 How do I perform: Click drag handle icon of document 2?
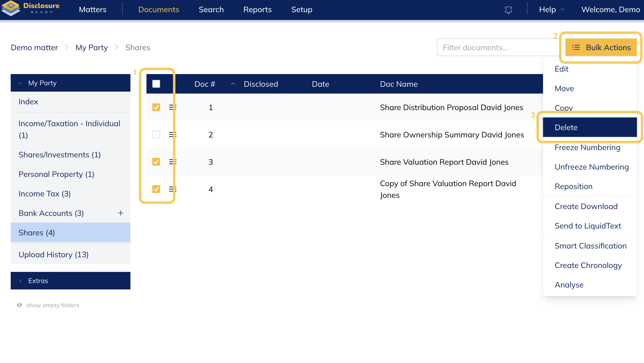[x=173, y=135]
